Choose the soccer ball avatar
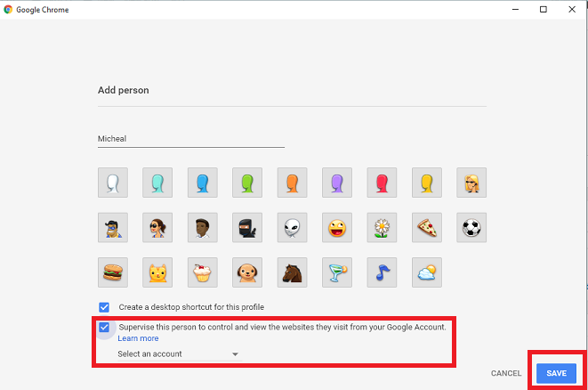Screen dimensions: 588x390 coord(471,227)
